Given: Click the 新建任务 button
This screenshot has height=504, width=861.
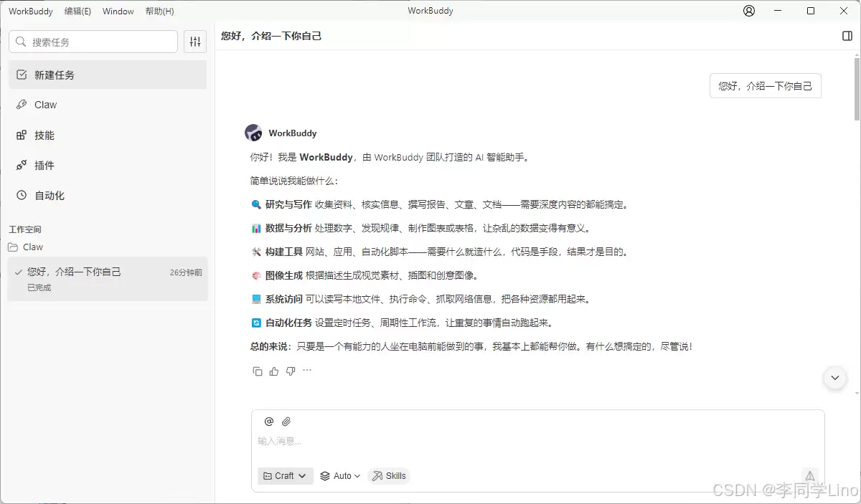Looking at the screenshot, I should coord(108,75).
